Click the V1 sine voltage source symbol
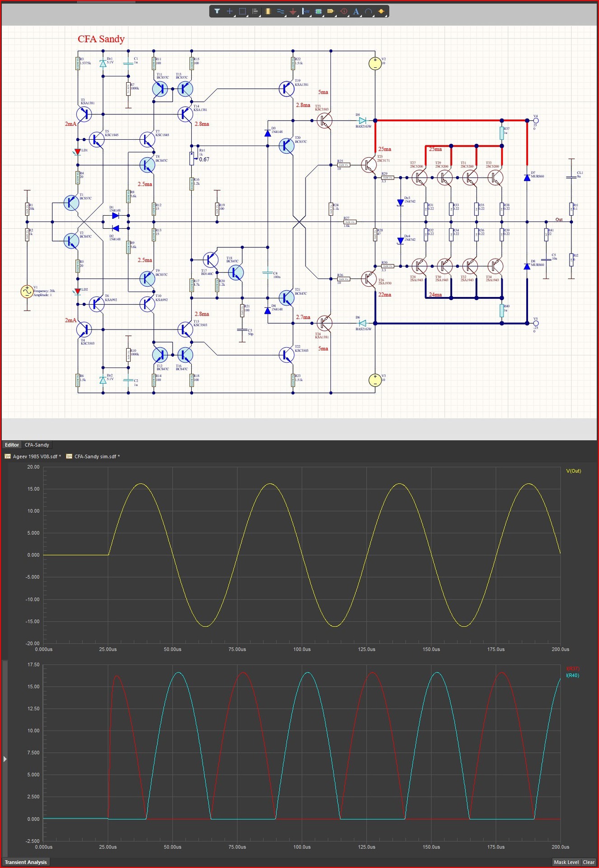The height and width of the screenshot is (868, 599). point(27,292)
